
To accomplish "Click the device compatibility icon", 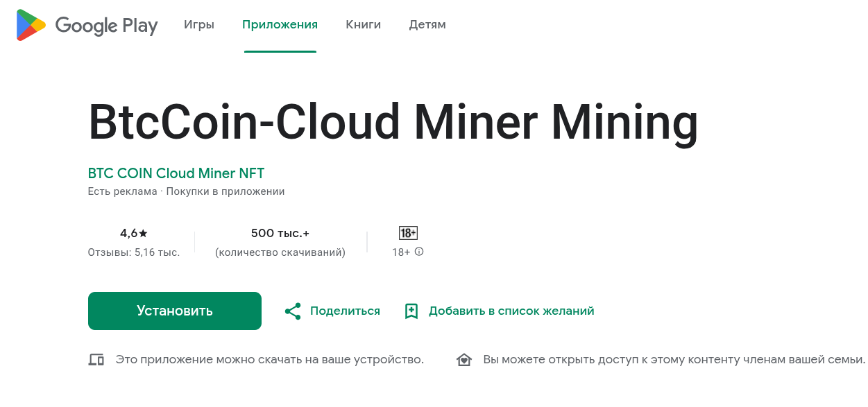I will click(x=97, y=359).
